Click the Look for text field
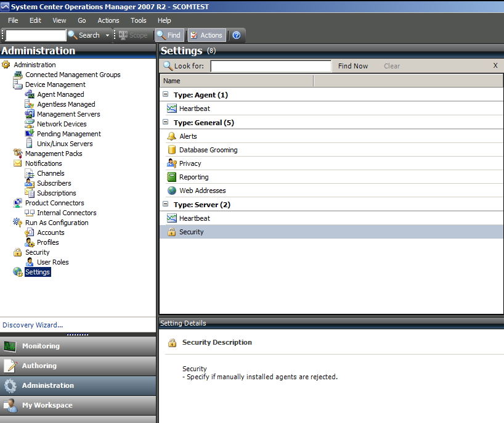The image size is (504, 423). pos(271,66)
